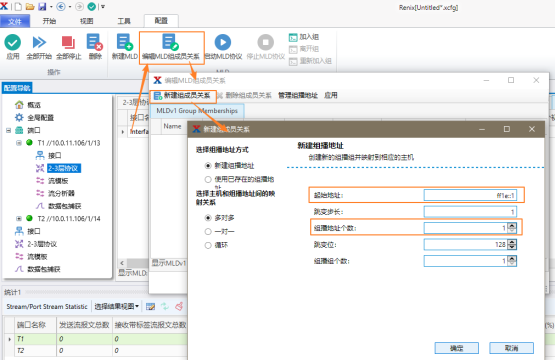Open 编辑MLD组成员关系 from the ribbon
The height and width of the screenshot is (360, 555).
pyautogui.click(x=171, y=47)
